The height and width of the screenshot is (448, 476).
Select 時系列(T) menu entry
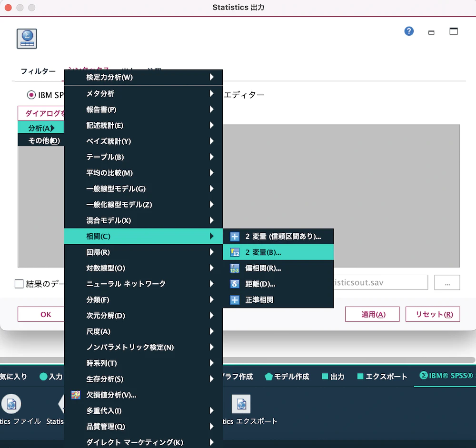coord(143,363)
